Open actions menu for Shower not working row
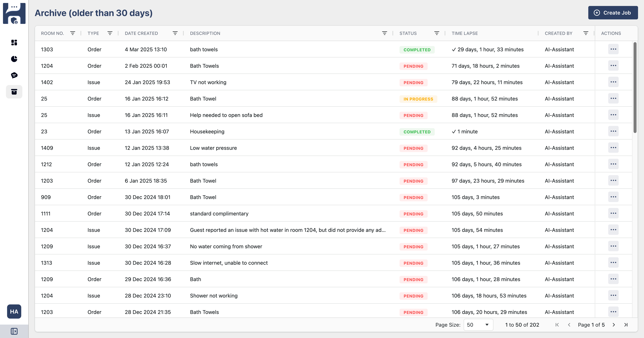The width and height of the screenshot is (644, 338). [x=613, y=295]
